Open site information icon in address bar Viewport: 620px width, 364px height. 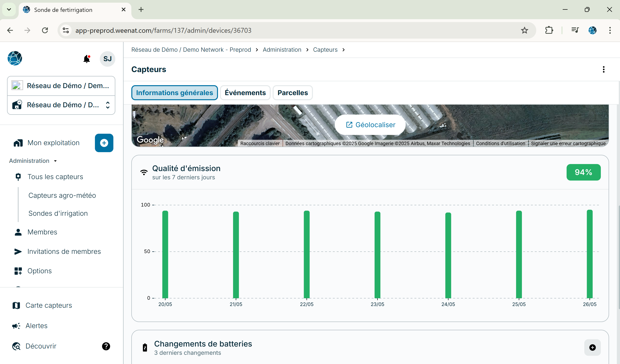point(66,30)
